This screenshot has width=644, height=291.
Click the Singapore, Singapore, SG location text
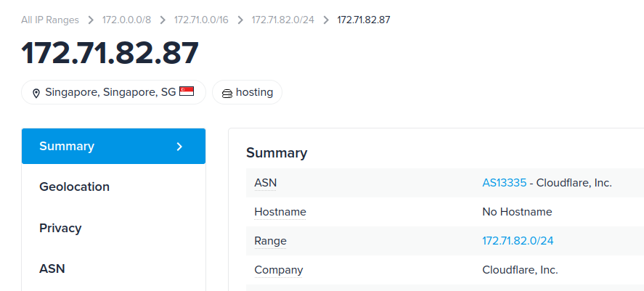[110, 92]
